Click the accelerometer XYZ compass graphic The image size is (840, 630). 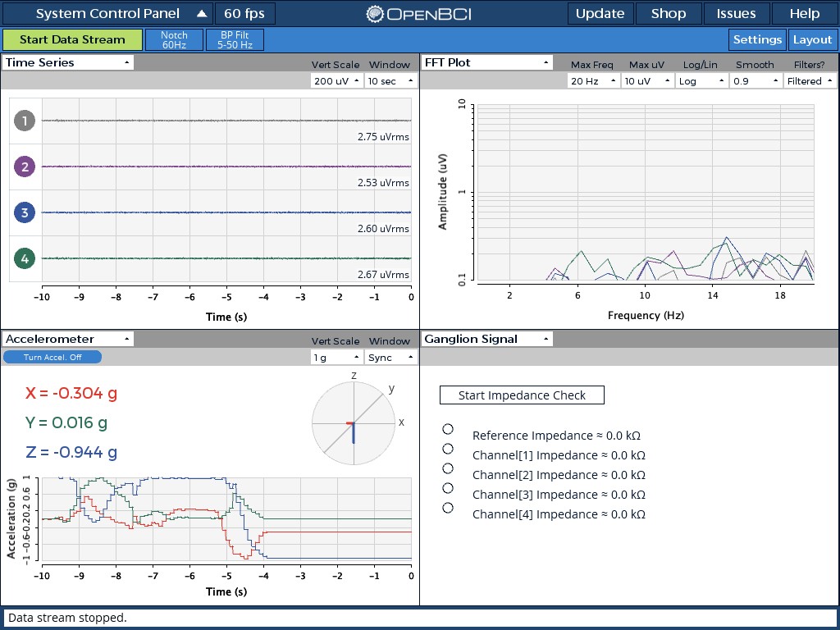(x=354, y=423)
